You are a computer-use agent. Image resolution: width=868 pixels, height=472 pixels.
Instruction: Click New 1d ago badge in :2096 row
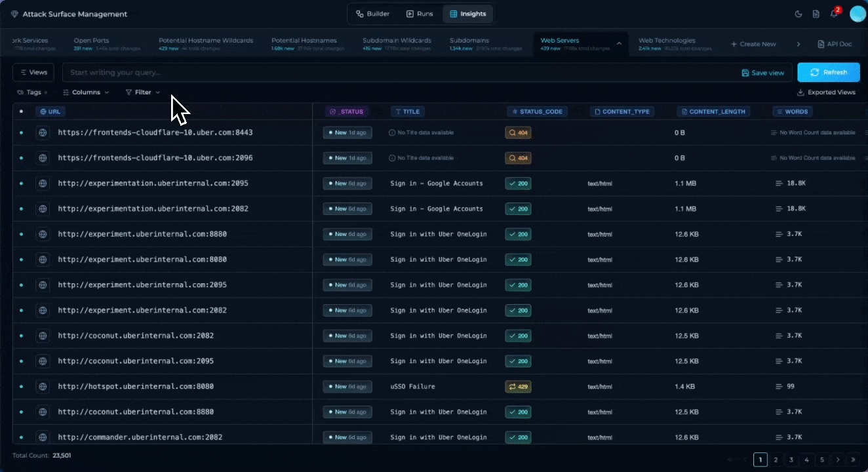[x=347, y=158]
